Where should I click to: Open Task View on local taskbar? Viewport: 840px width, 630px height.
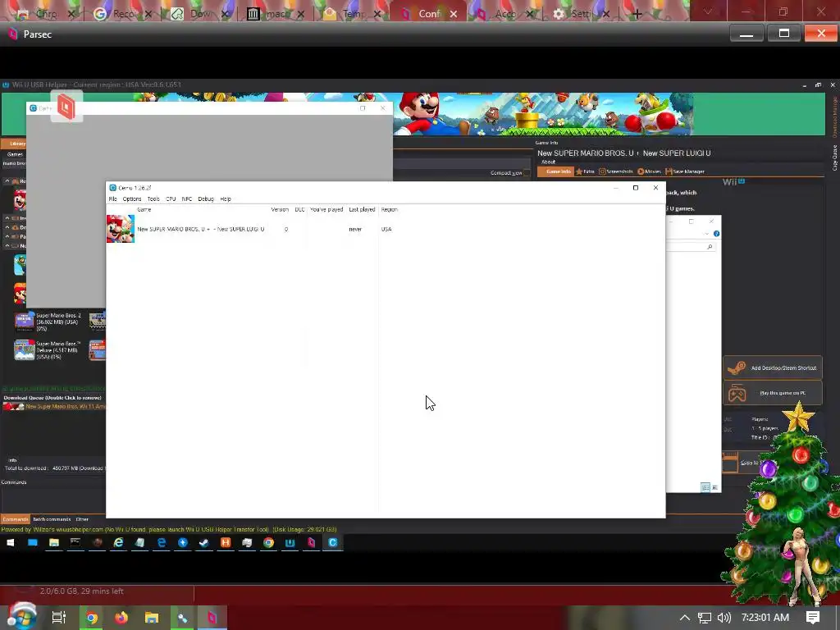coord(59,618)
